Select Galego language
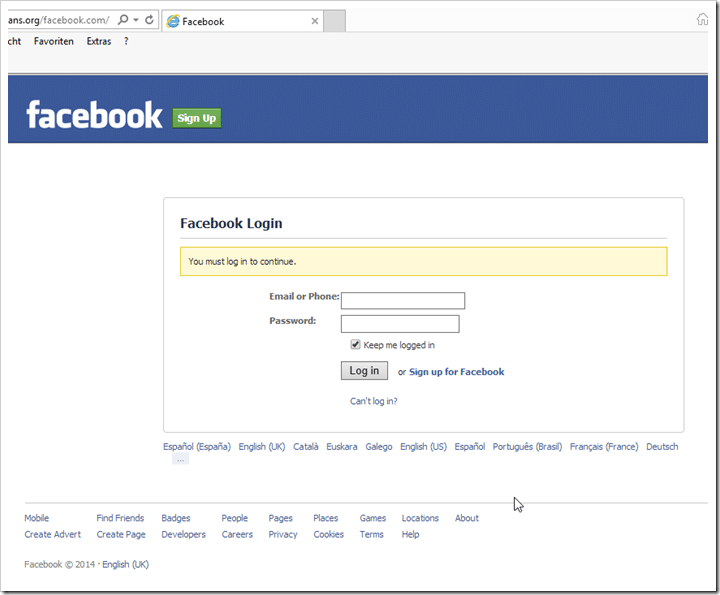The width and height of the screenshot is (720, 595). click(x=379, y=447)
